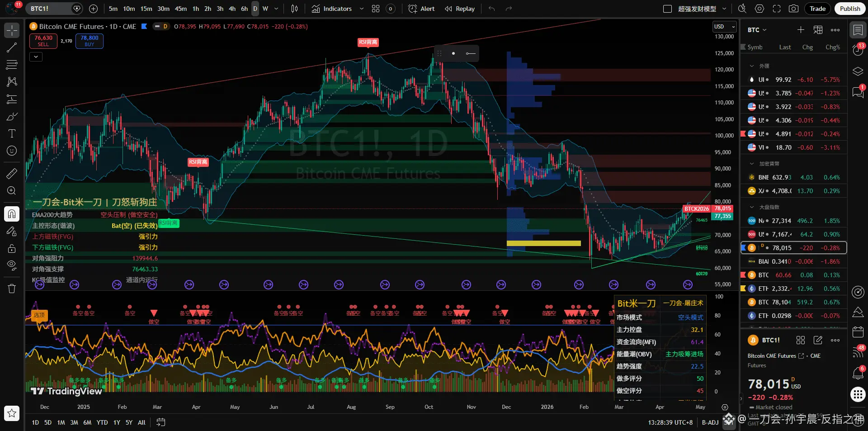The height and width of the screenshot is (431, 868).
Task: Toggle keep drawing lock mode
Action: tap(12, 231)
